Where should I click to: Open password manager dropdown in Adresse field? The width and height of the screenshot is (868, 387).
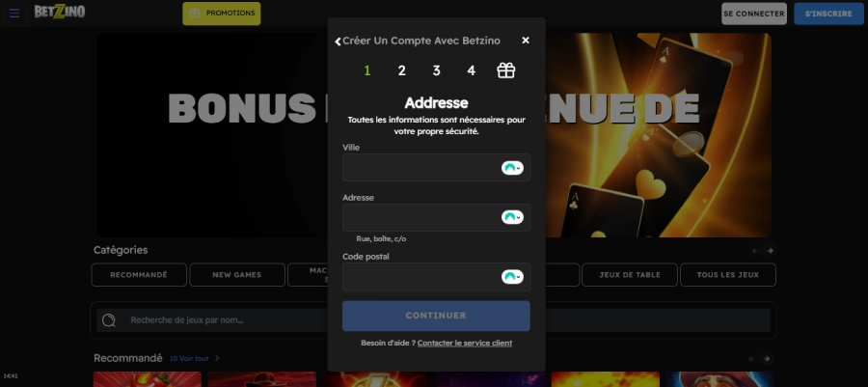click(x=512, y=217)
